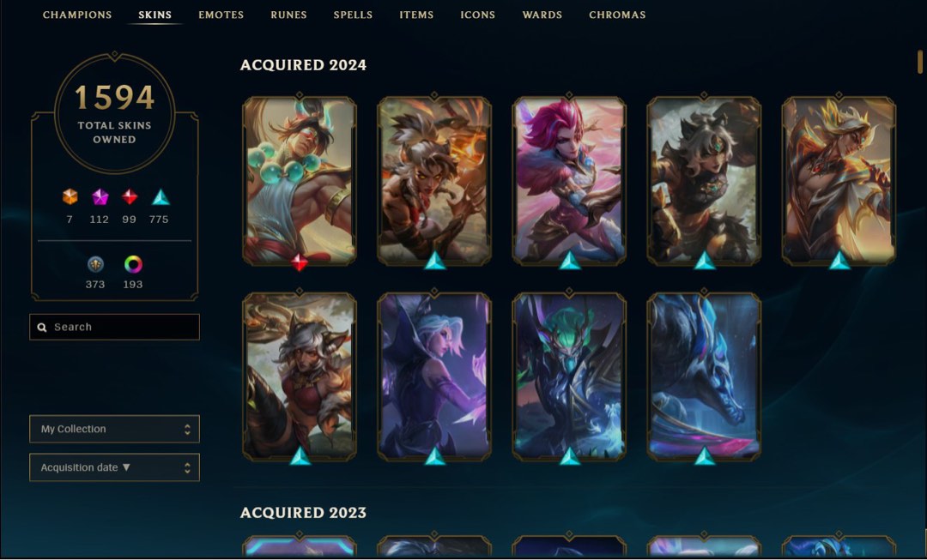Open the Acquisition date sort dropdown
This screenshot has width=927, height=560.
point(114,467)
